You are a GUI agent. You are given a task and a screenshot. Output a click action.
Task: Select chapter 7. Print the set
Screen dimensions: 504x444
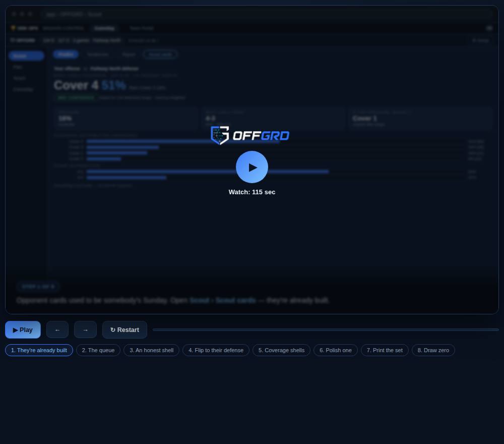click(385, 350)
